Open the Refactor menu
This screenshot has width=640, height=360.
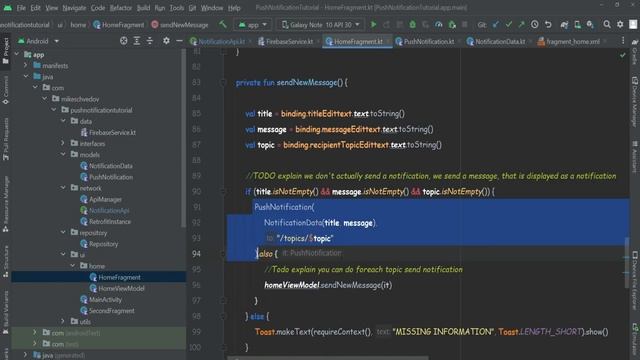(121, 8)
